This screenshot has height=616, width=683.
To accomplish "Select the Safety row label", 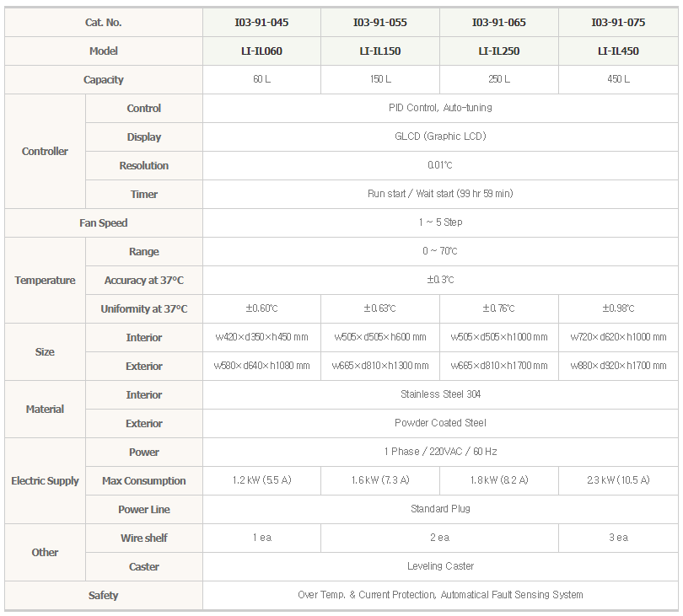I will coord(103,595).
